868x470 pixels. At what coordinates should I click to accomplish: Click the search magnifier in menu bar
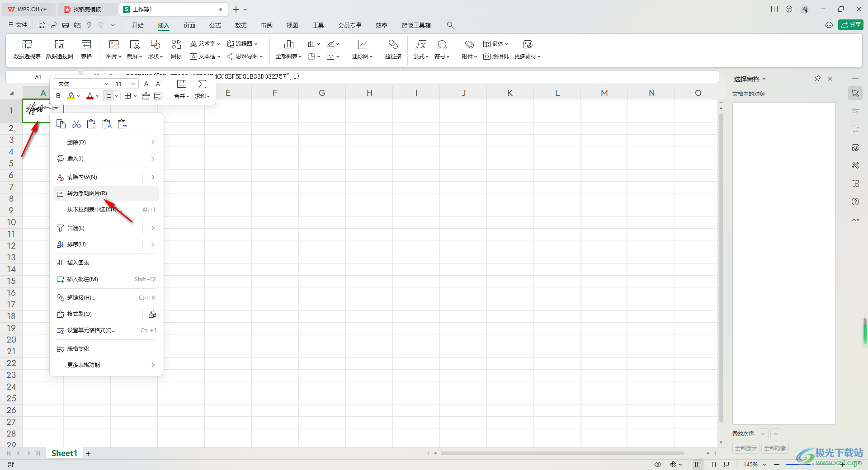pyautogui.click(x=450, y=25)
